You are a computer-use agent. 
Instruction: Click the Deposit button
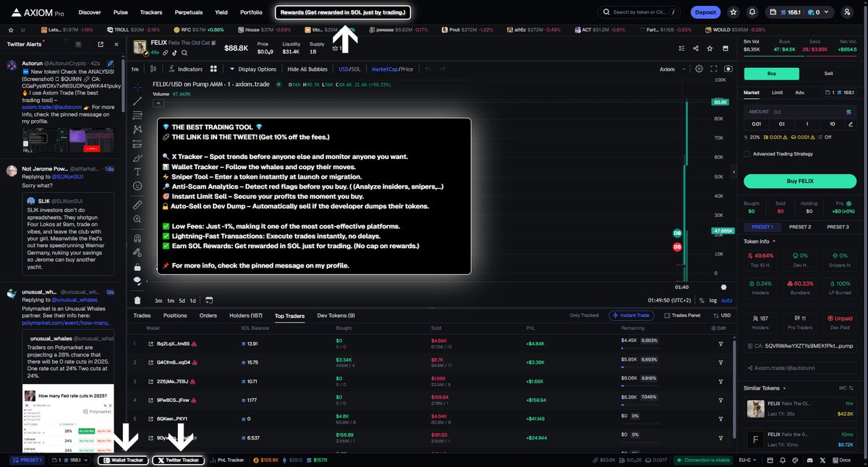click(705, 12)
